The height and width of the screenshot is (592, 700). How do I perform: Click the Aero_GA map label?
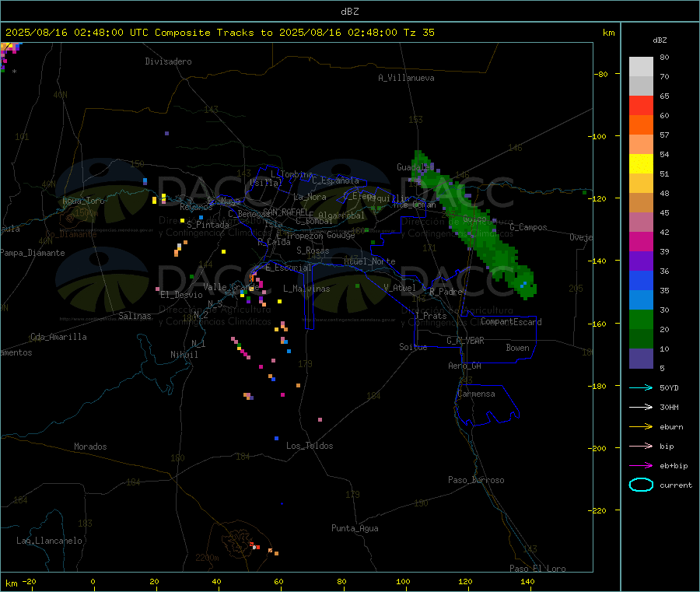[x=465, y=366]
